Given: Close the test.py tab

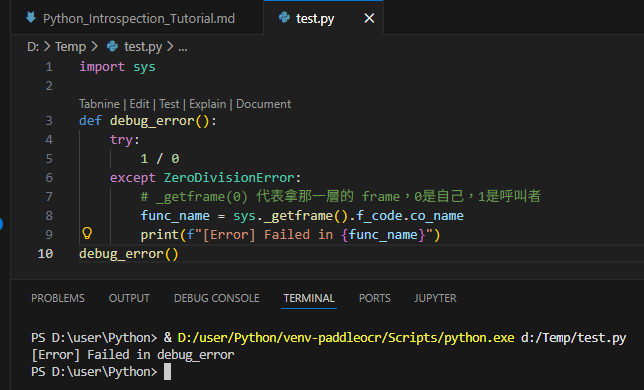Looking at the screenshot, I should point(369,18).
